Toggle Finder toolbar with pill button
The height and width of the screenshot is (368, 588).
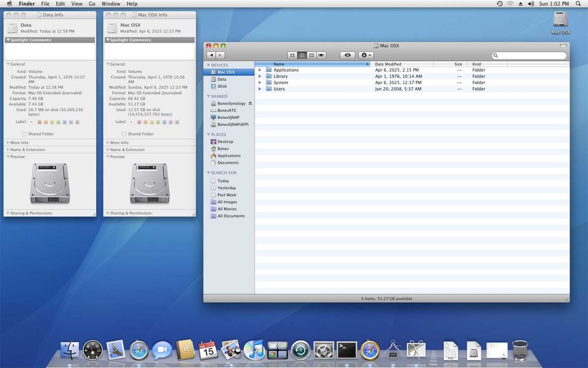[563, 46]
